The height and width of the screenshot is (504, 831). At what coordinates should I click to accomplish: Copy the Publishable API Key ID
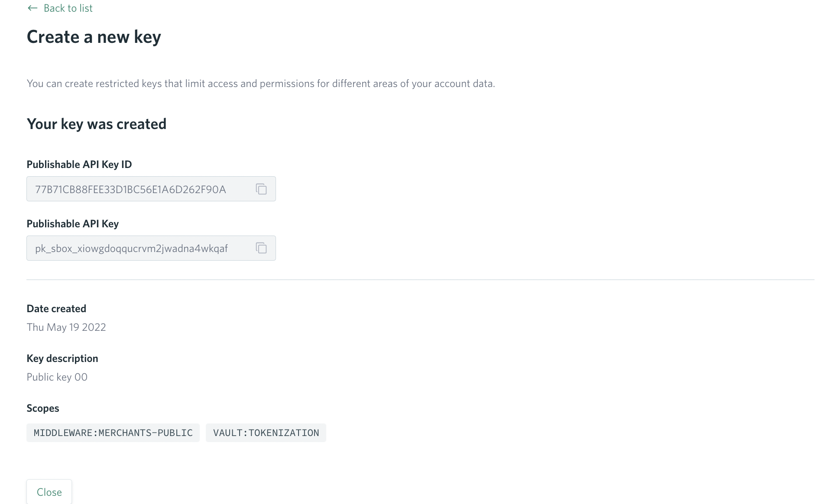pos(261,189)
